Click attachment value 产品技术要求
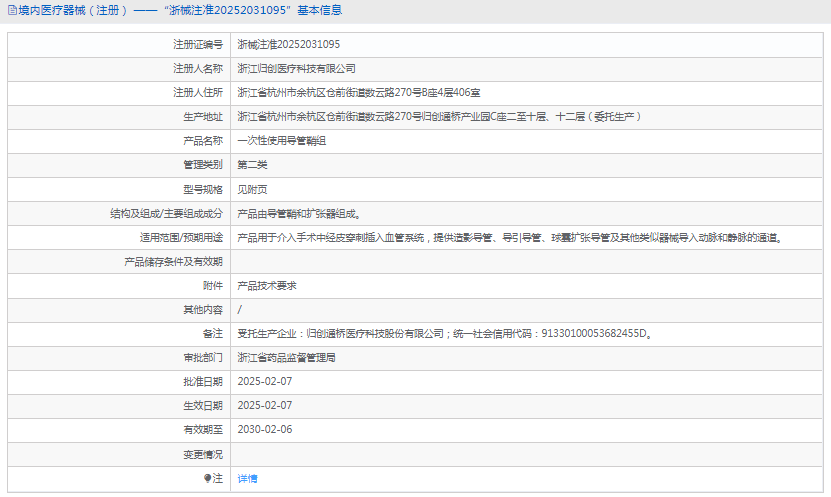831x497 pixels. (x=267, y=286)
